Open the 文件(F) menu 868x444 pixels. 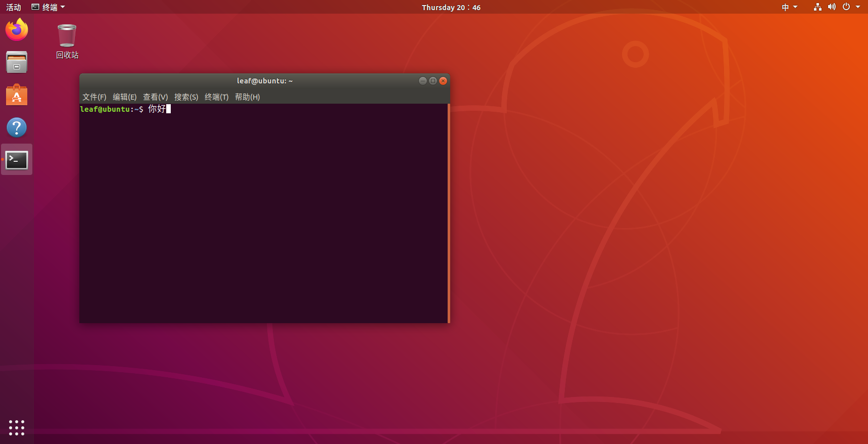94,97
